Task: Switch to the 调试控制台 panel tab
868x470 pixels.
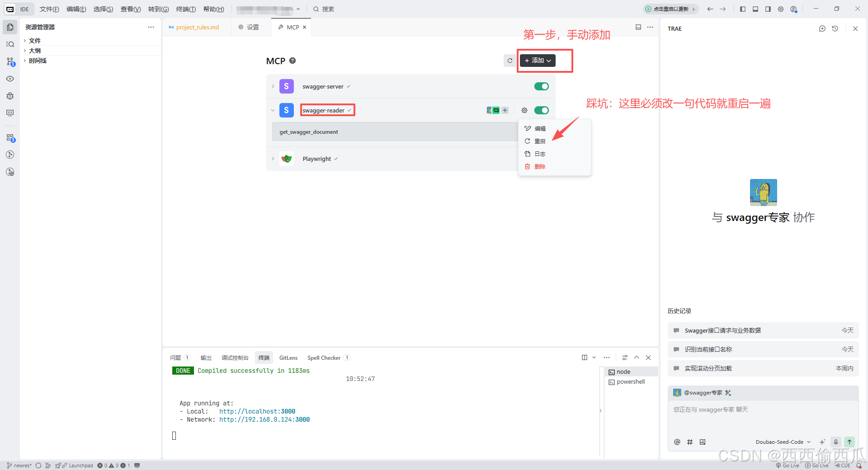Action: point(235,357)
